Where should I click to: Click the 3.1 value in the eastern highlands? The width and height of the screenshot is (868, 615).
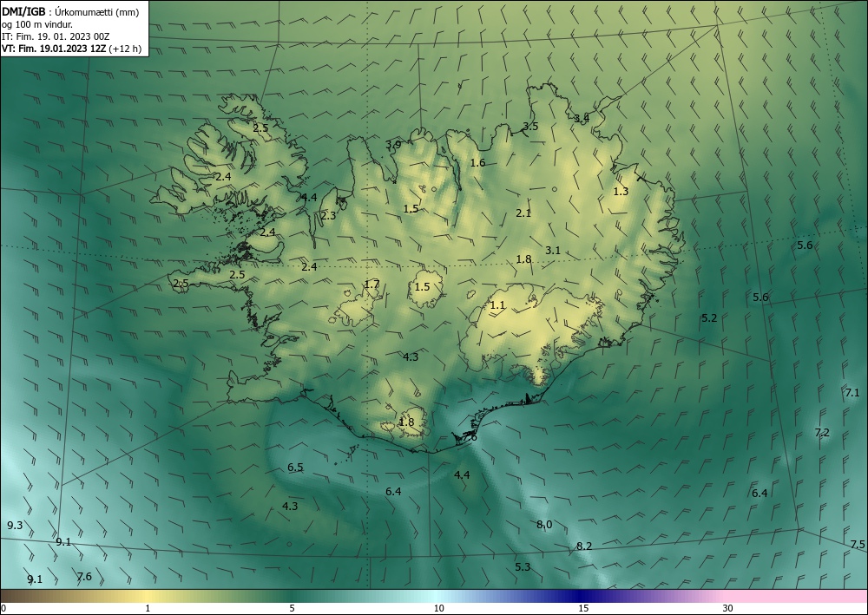[552, 251]
